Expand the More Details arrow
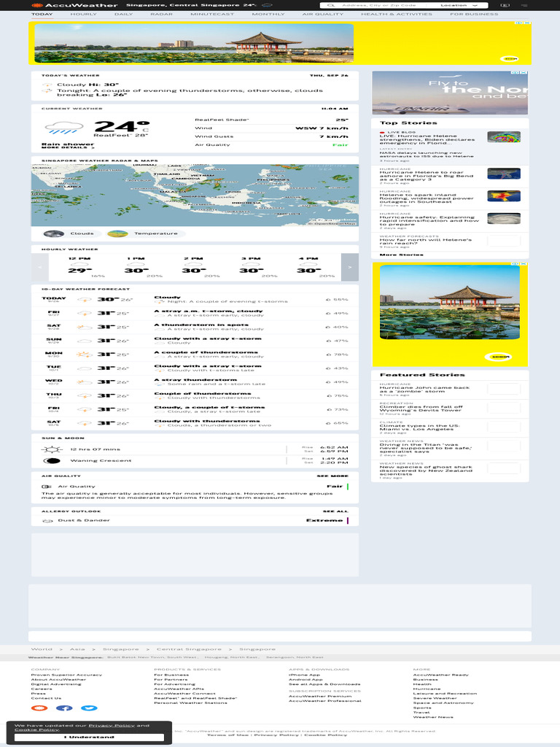This screenshot has height=747, width=560. coord(92,147)
